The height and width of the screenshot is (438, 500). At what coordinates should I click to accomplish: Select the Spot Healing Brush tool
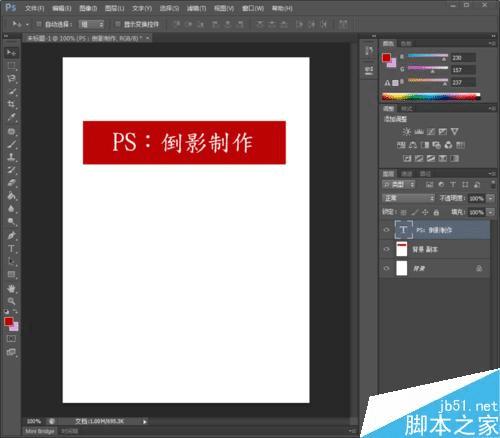pyautogui.click(x=11, y=131)
